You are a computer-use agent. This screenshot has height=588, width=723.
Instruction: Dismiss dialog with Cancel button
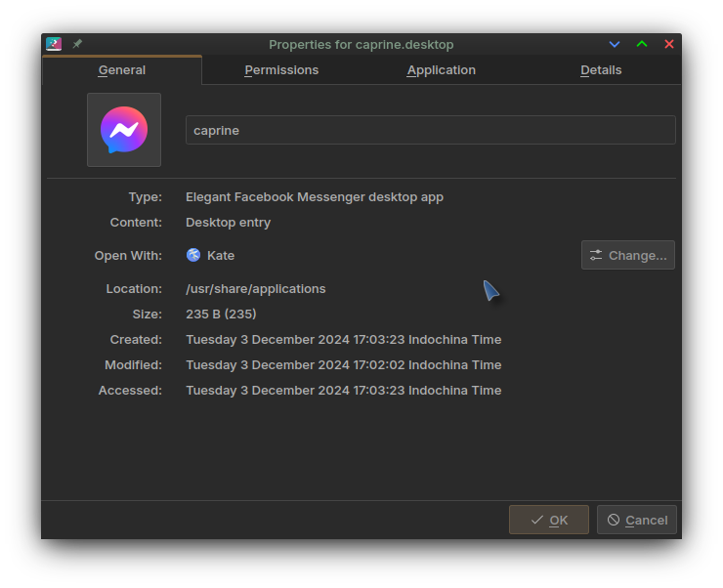637,520
